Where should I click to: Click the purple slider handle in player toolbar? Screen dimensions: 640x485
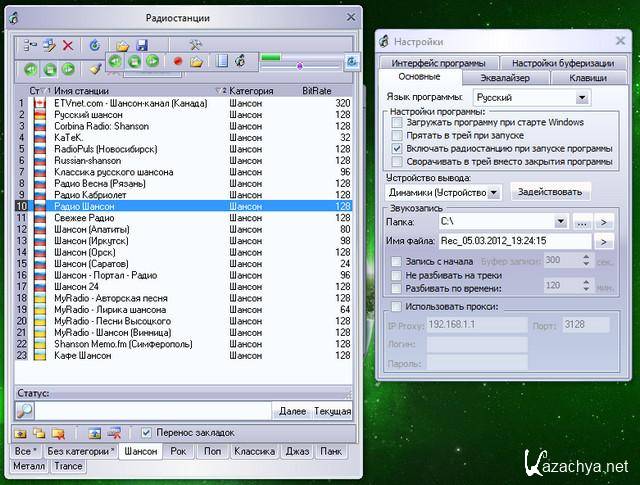[x=299, y=66]
